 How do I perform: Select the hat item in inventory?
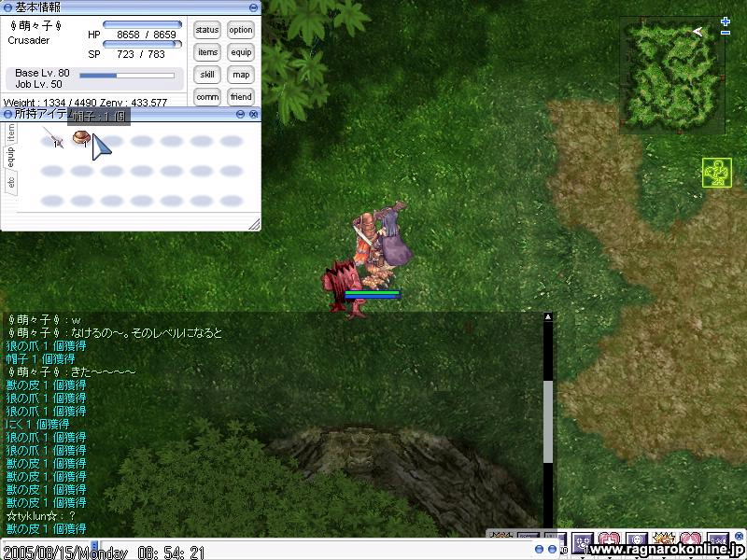pyautogui.click(x=81, y=138)
